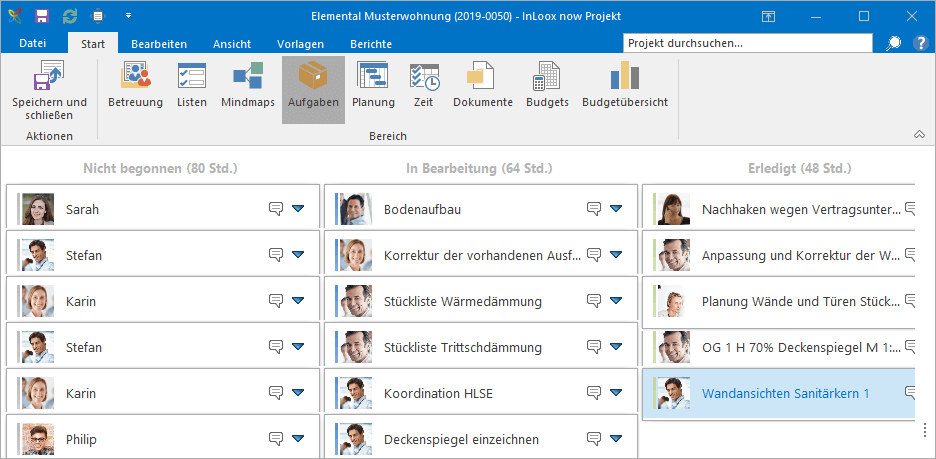Open comments on Koordination HLSE card
936x459 pixels.
tap(593, 392)
